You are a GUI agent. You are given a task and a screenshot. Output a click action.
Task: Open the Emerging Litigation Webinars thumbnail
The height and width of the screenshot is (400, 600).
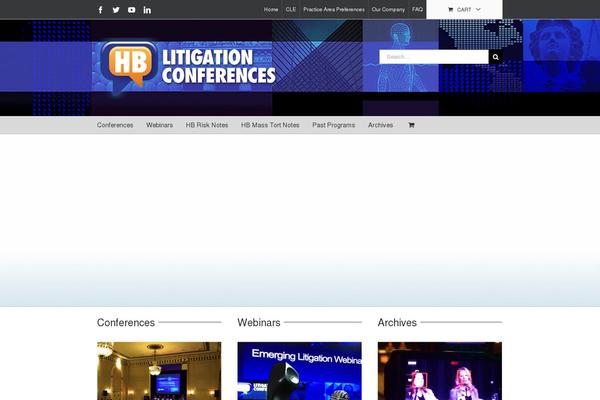click(299, 371)
